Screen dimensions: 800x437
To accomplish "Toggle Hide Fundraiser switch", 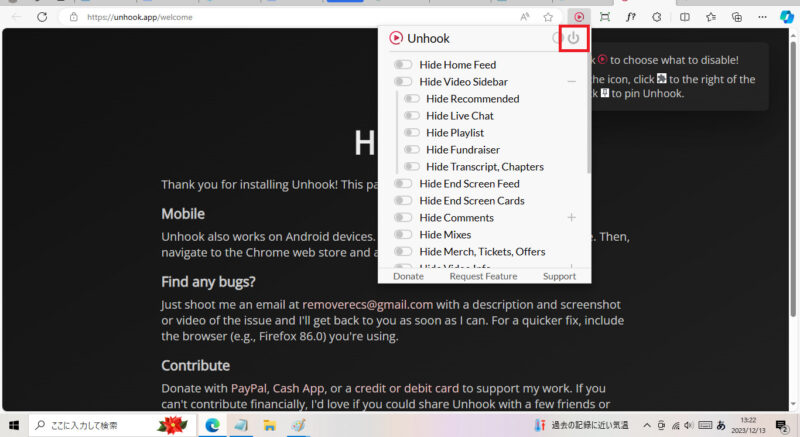I will click(411, 149).
